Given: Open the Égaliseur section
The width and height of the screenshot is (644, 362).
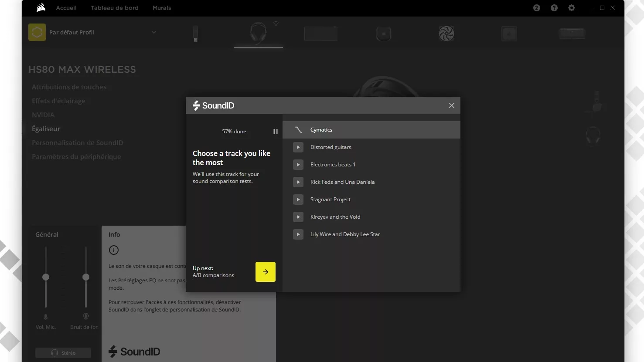Looking at the screenshot, I should tap(46, 129).
